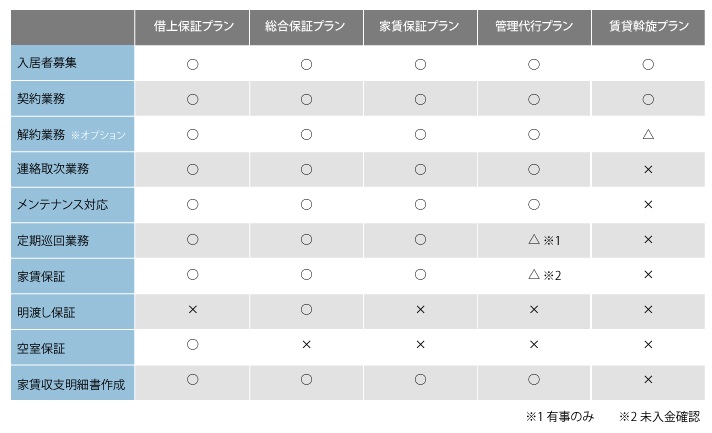Click the ※2 未入金確認 footnote
Viewport: 712px width, 433px height.
659,416
